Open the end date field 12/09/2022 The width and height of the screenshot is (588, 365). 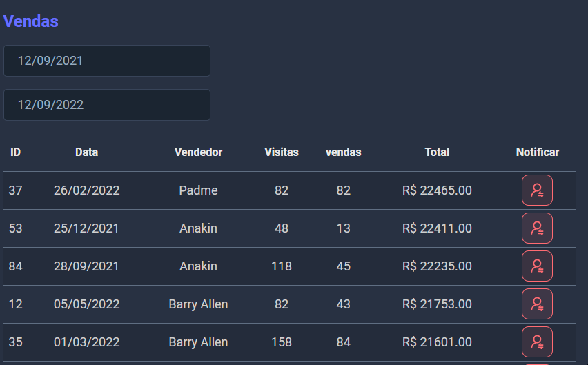(107, 105)
